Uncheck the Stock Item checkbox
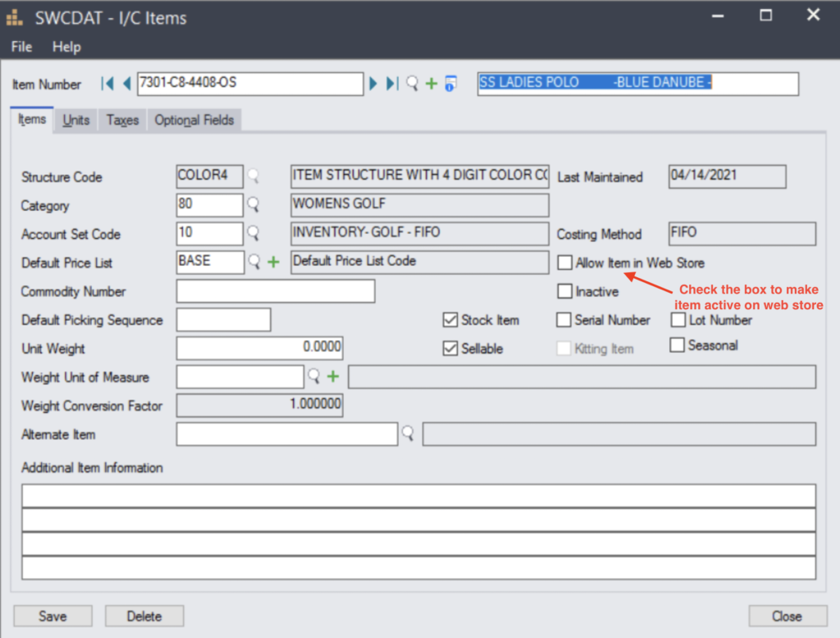Viewport: 840px width, 638px height. pyautogui.click(x=450, y=320)
